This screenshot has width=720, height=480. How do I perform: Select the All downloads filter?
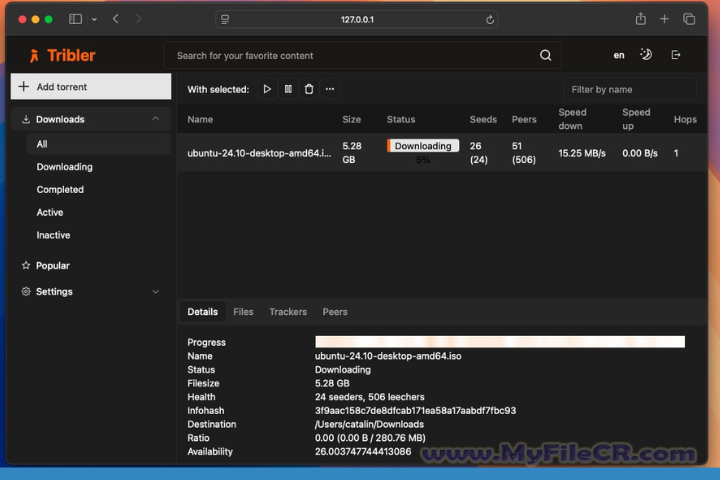98,144
